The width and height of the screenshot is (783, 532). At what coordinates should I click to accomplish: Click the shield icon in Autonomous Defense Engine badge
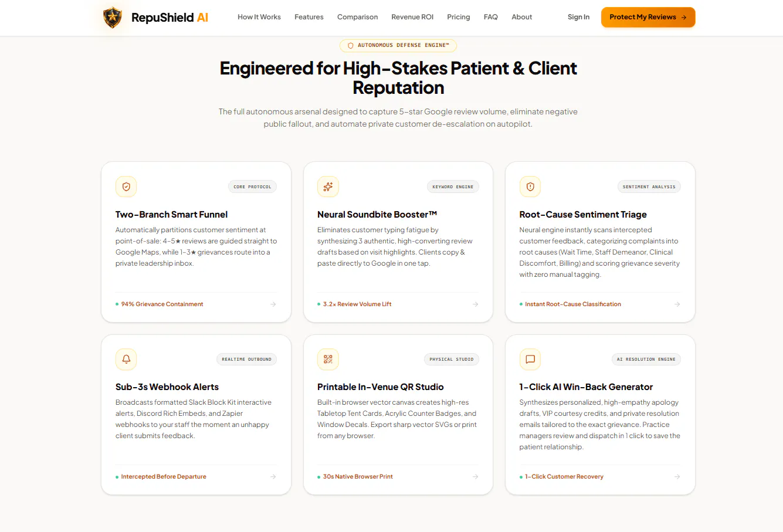pyautogui.click(x=351, y=45)
